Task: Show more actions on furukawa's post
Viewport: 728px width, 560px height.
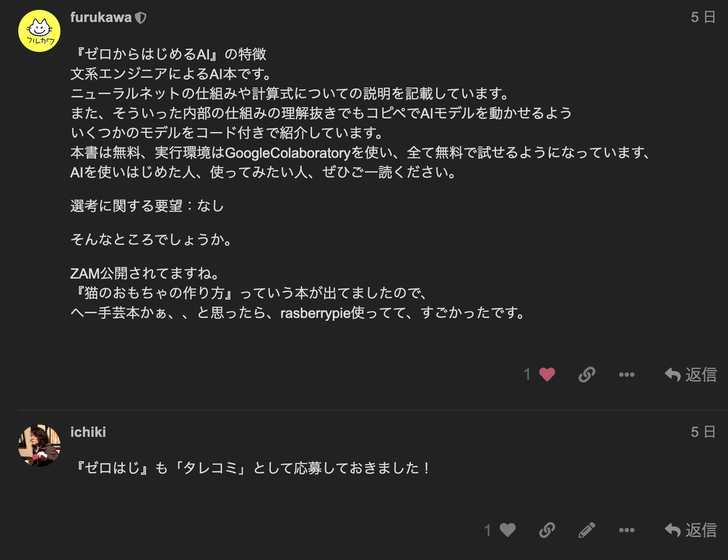Action: click(x=626, y=374)
